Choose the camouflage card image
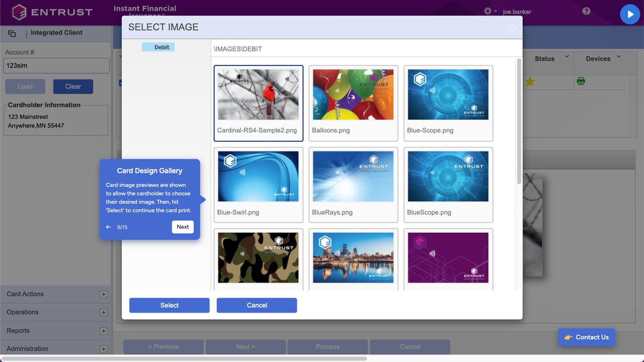 pyautogui.click(x=258, y=259)
